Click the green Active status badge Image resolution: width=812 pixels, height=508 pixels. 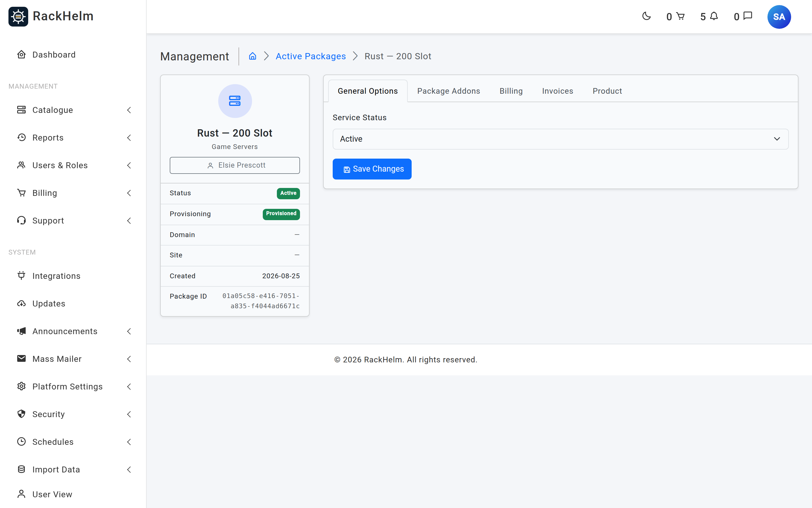[288, 193]
